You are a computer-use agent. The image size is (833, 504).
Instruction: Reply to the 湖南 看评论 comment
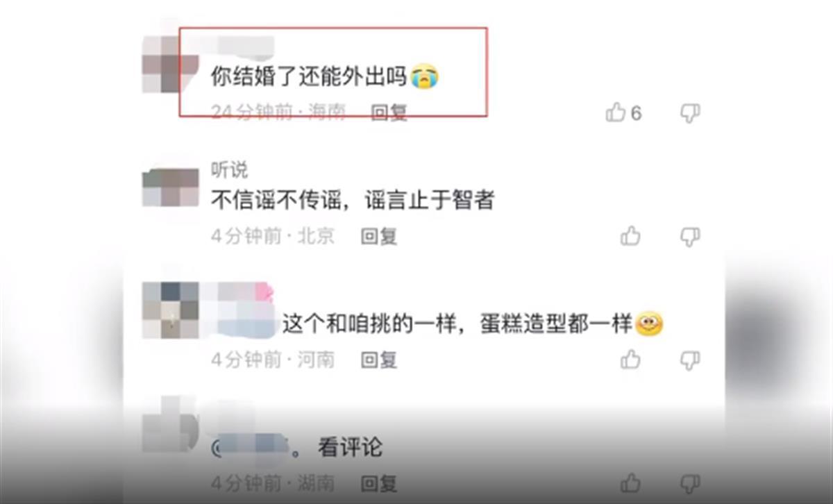(379, 482)
